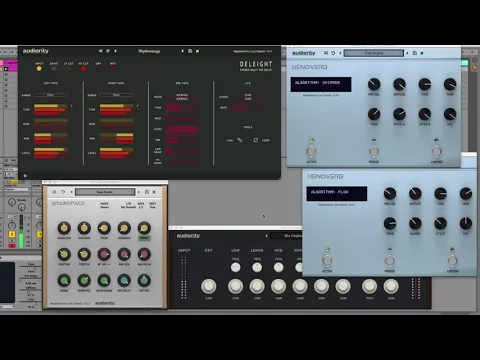Toggle the Link tool in Deleight

tap(240, 140)
